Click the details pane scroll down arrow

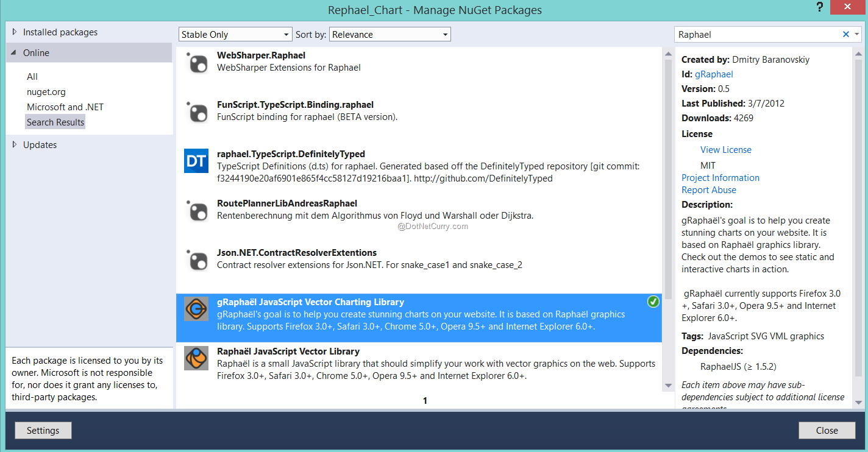click(859, 403)
